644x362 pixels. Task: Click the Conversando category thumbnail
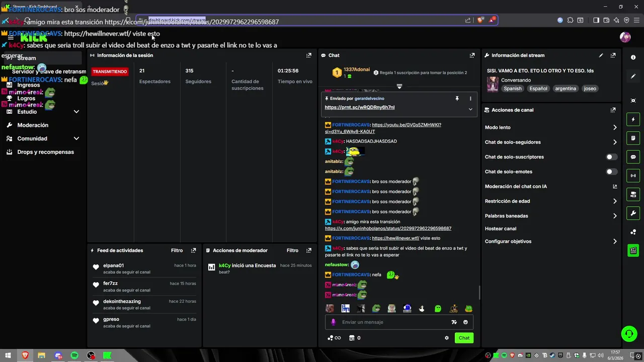coord(493,84)
